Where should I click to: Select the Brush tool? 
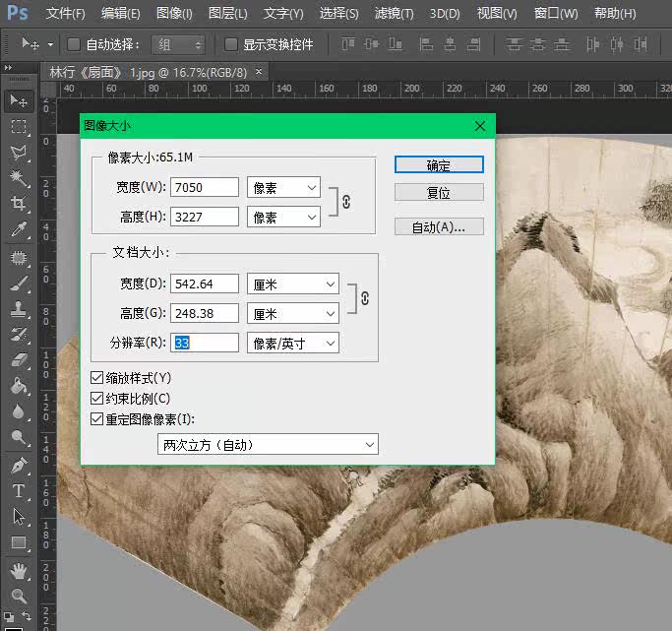point(19,284)
